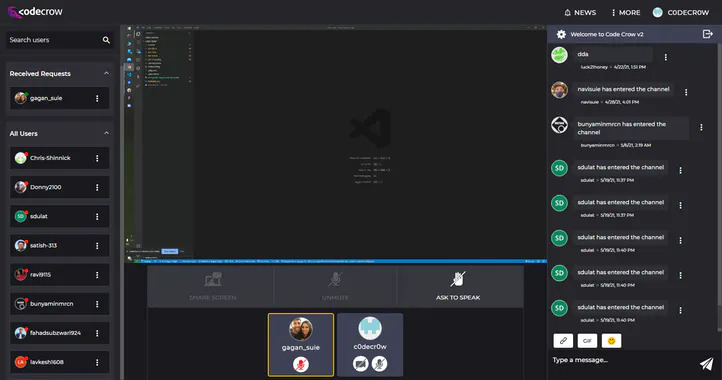Open options for the dda message

[665, 57]
